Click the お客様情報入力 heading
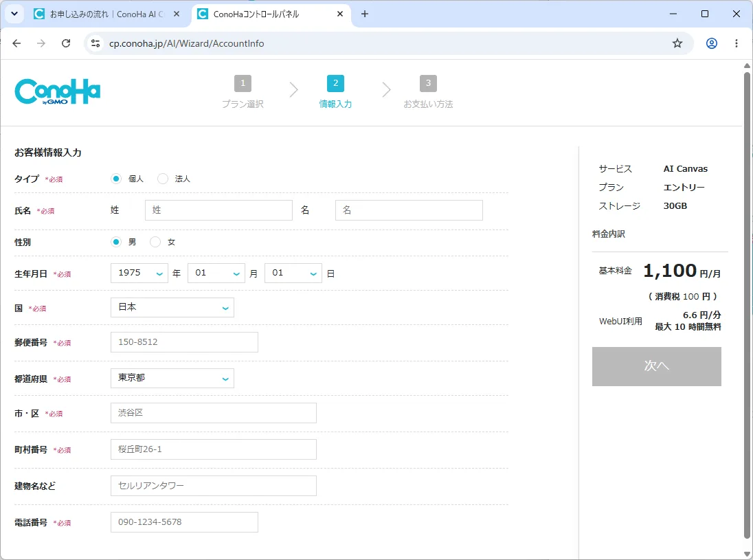753x560 pixels. (x=48, y=153)
